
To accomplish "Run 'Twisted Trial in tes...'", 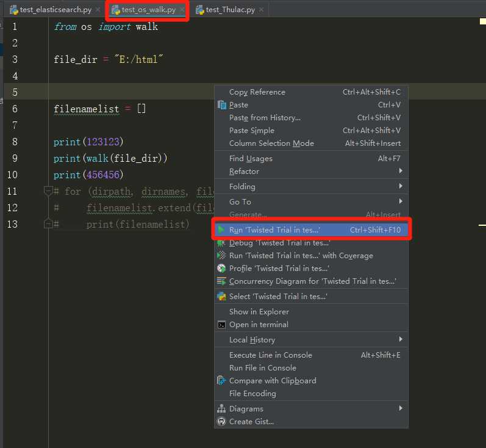I will pyautogui.click(x=311, y=230).
